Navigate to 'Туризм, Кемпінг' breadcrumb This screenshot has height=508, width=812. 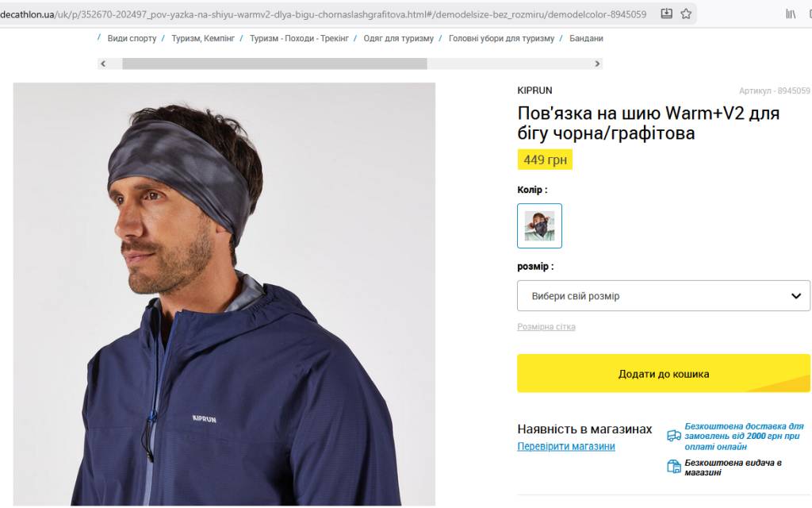203,38
